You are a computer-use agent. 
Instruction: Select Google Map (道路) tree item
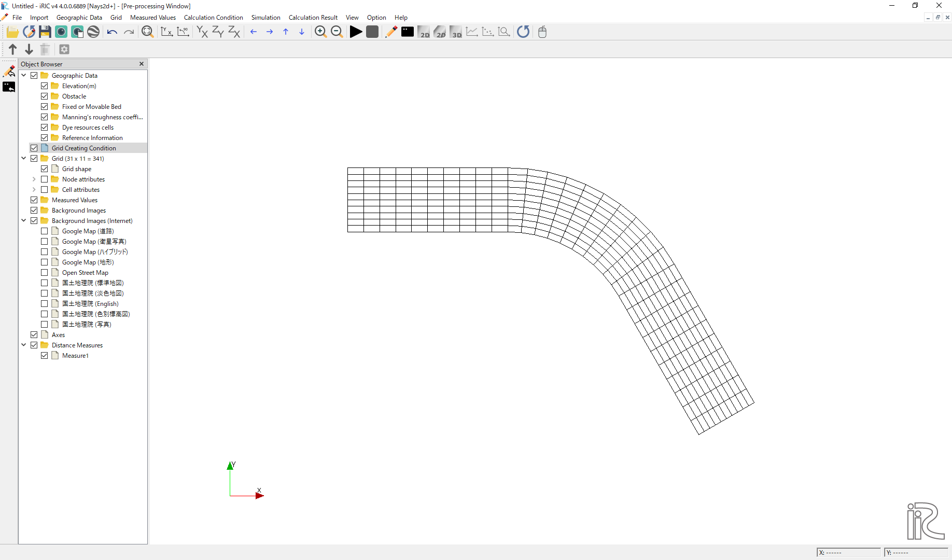88,231
